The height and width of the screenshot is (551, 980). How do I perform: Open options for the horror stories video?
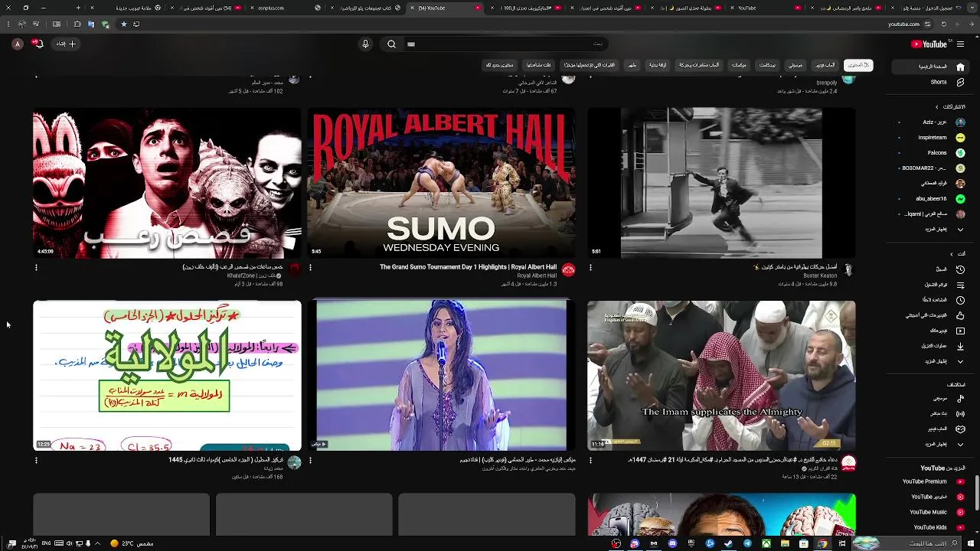click(36, 268)
